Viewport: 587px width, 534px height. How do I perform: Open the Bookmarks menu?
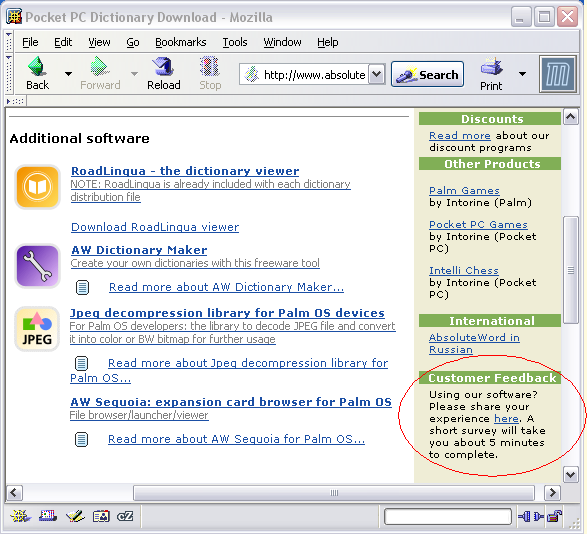click(x=180, y=42)
